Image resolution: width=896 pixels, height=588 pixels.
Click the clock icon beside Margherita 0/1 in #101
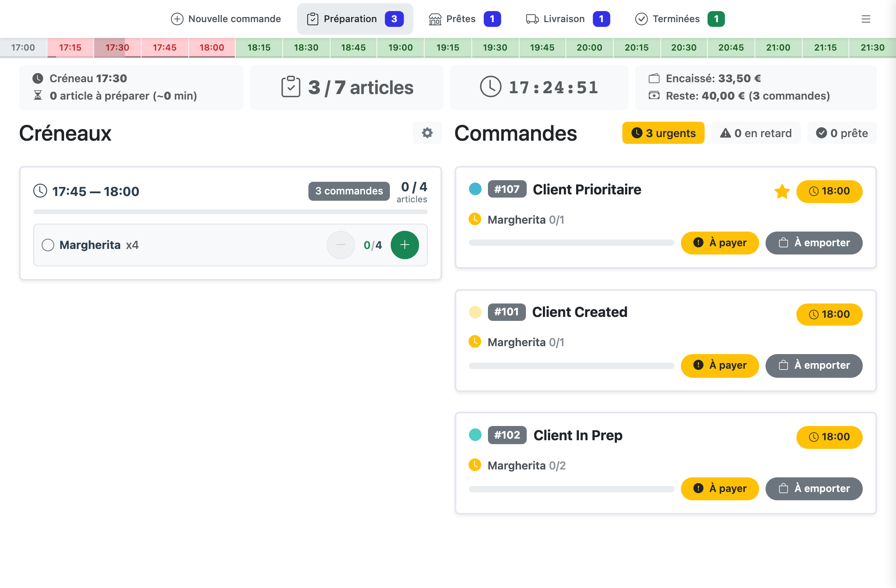click(x=475, y=341)
